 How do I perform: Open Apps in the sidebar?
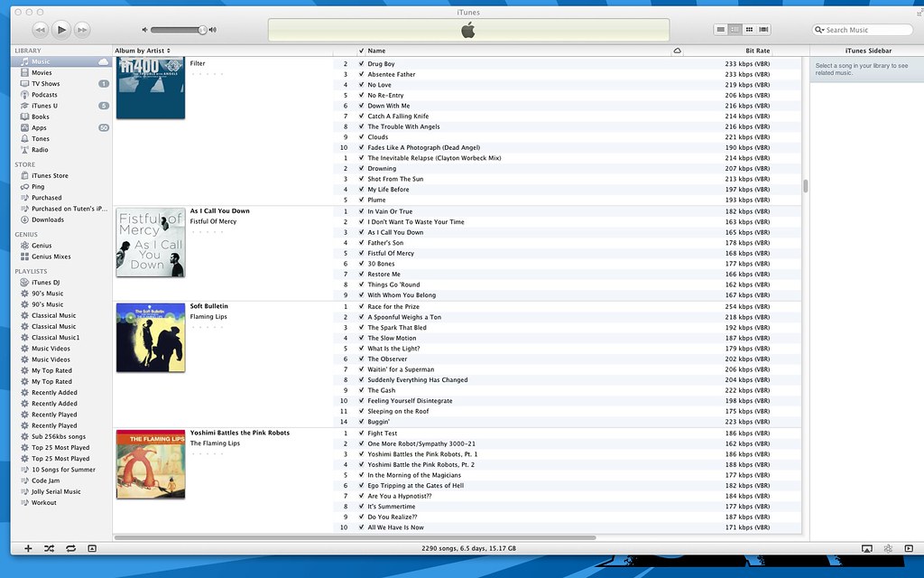click(x=39, y=127)
